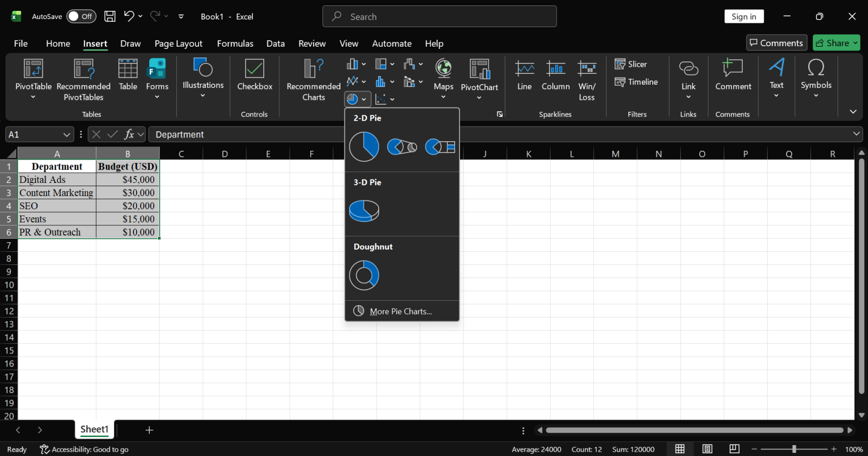Click Sign in
The image size is (868, 456).
click(744, 16)
